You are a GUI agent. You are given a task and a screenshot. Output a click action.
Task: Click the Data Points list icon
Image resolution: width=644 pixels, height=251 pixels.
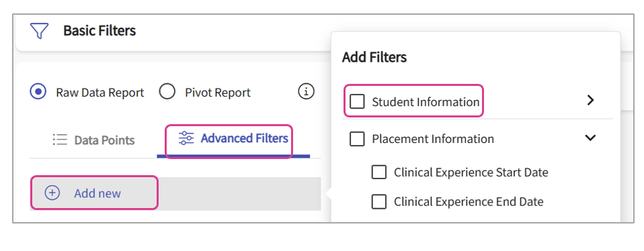60,140
